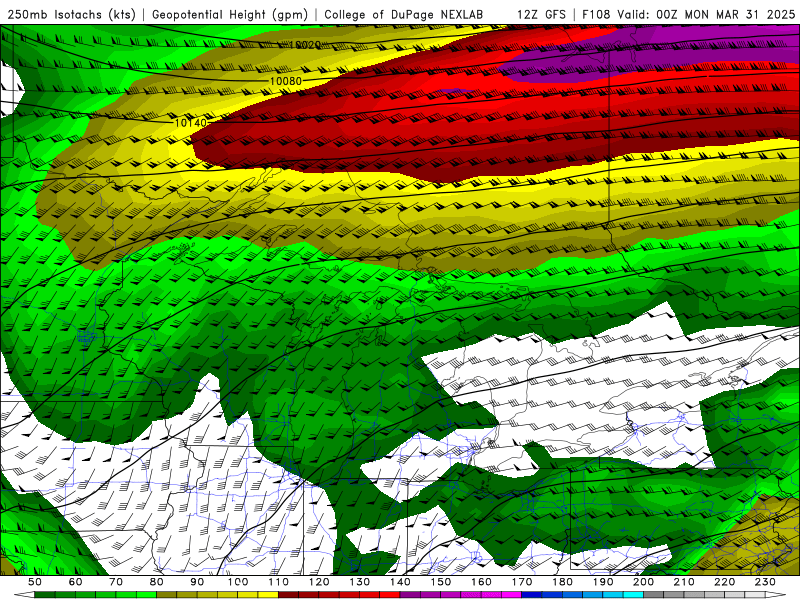Click the 10140 height contour label
The width and height of the screenshot is (800, 600).
click(191, 123)
